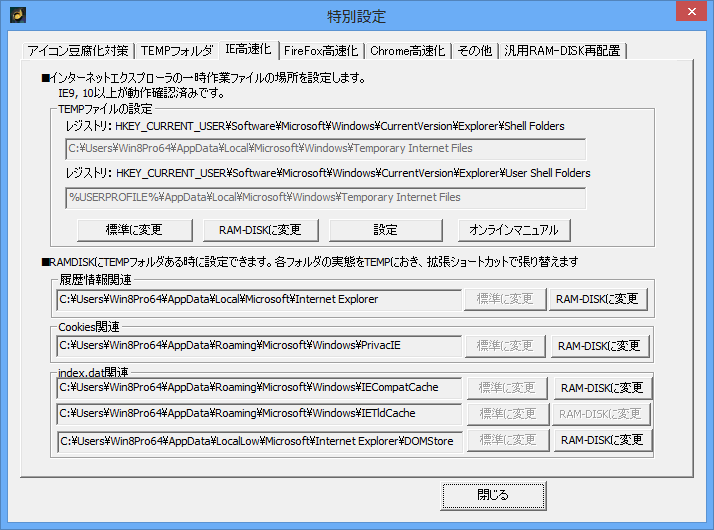Click RAM-DISKに変更 for DOMStore path
Image resolution: width=714 pixels, height=530 pixels.
[601, 440]
